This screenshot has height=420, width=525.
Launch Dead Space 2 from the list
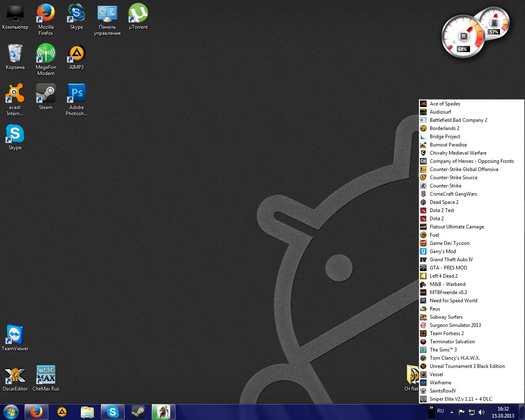pos(472,202)
